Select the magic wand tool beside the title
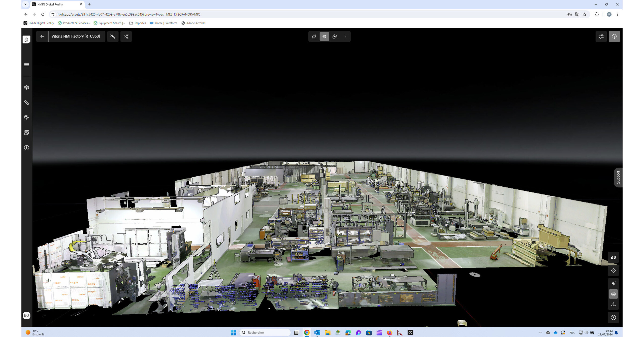The height and width of the screenshot is (337, 644). pyautogui.click(x=113, y=37)
